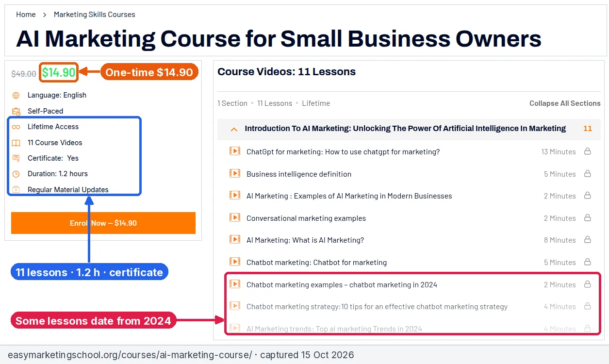Click the 13 Minutes duration value
Image resolution: width=609 pixels, height=364 pixels.
pyautogui.click(x=559, y=152)
